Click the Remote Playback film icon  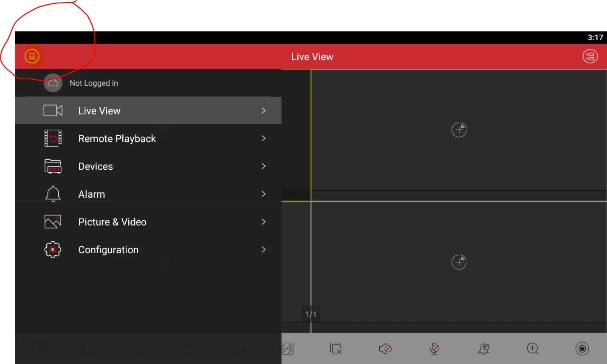pos(53,138)
